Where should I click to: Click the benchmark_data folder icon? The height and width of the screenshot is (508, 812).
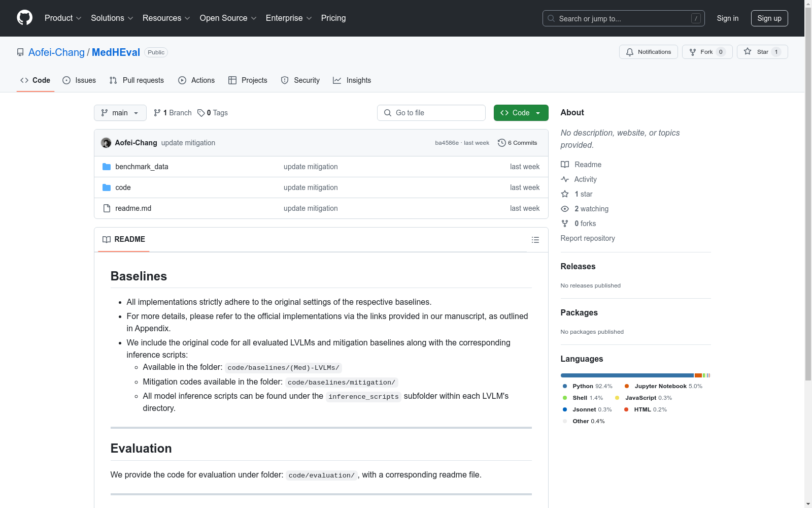tap(107, 167)
